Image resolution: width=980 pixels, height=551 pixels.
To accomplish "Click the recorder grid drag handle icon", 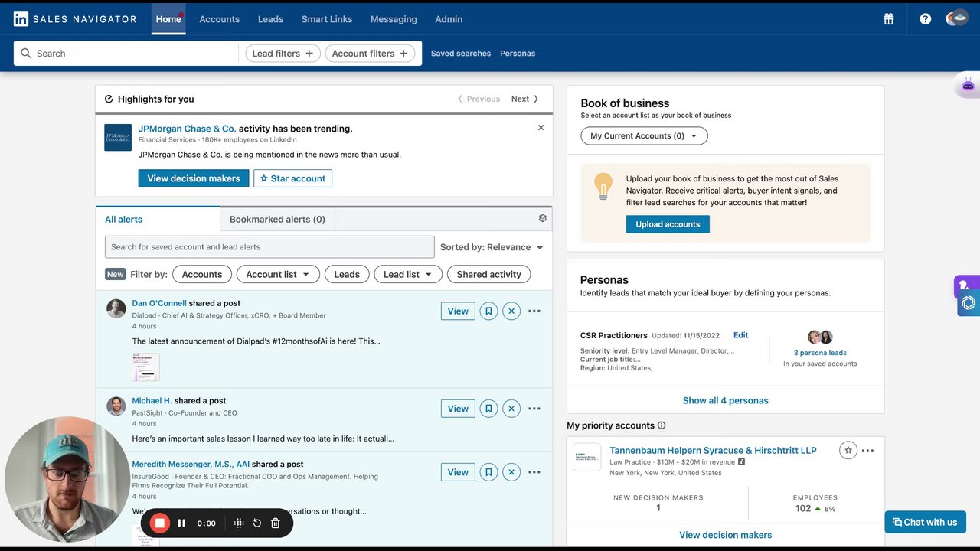I will tap(239, 523).
